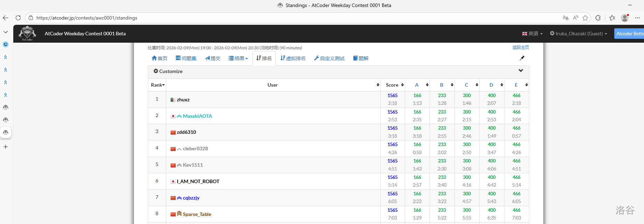Switch to the 虚拟排名 tab

pyautogui.click(x=293, y=58)
